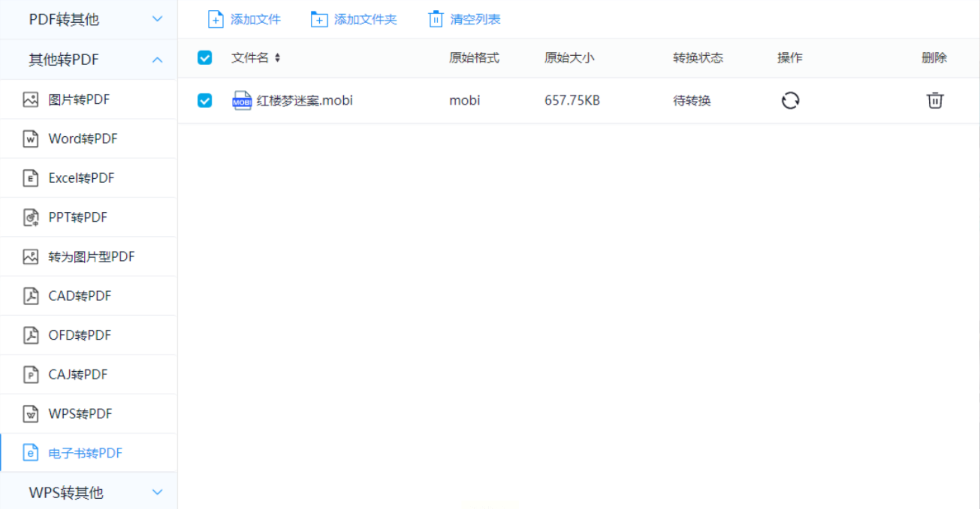Sort the list by 文件名 arrows
This screenshot has height=509, width=980.
click(x=277, y=58)
